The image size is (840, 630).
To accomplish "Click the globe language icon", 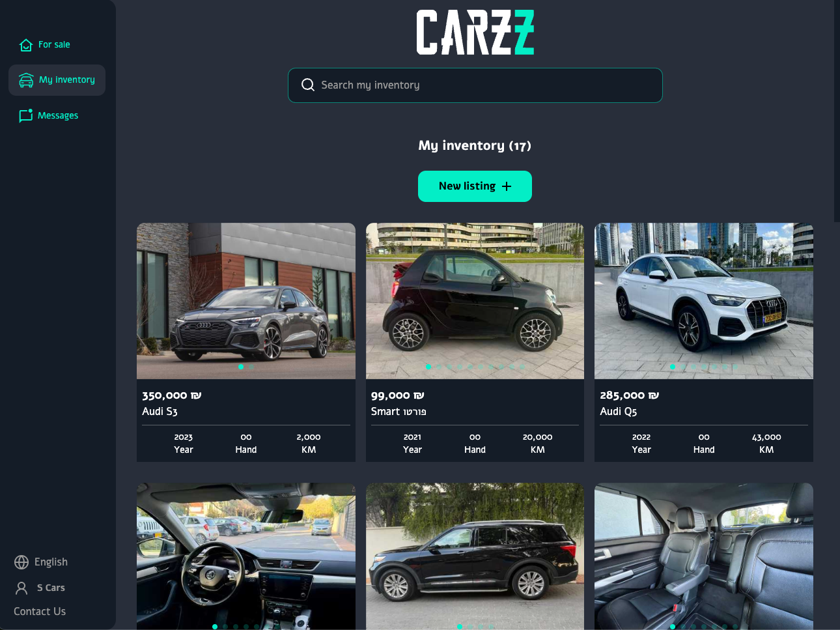I will (x=21, y=562).
